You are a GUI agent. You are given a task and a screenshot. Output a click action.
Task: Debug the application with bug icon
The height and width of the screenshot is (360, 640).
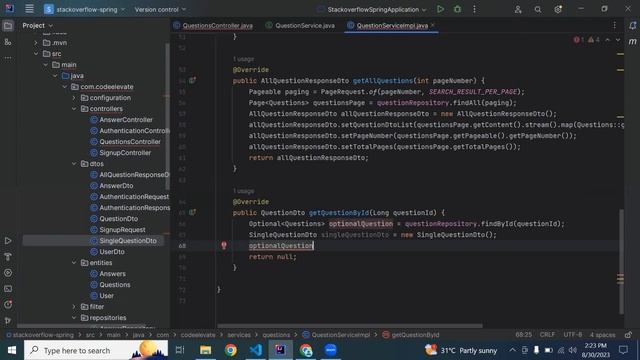(x=457, y=9)
